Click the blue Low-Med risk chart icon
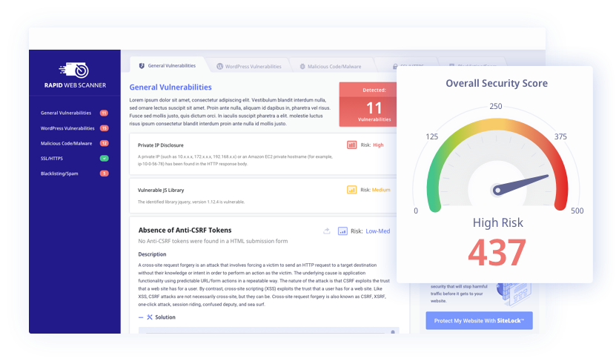This screenshot has width=616, height=364. 342,231
